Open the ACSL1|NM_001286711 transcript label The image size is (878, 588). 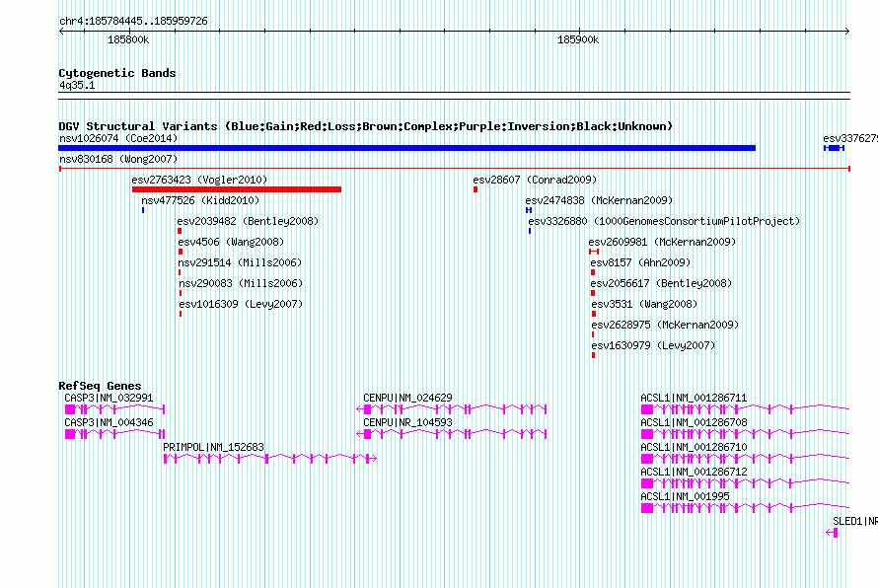click(694, 398)
